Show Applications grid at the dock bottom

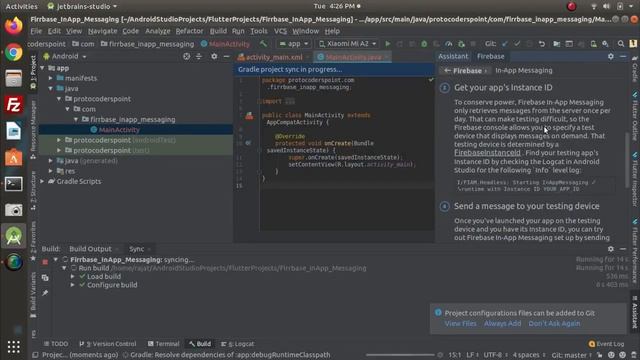[x=13, y=347]
